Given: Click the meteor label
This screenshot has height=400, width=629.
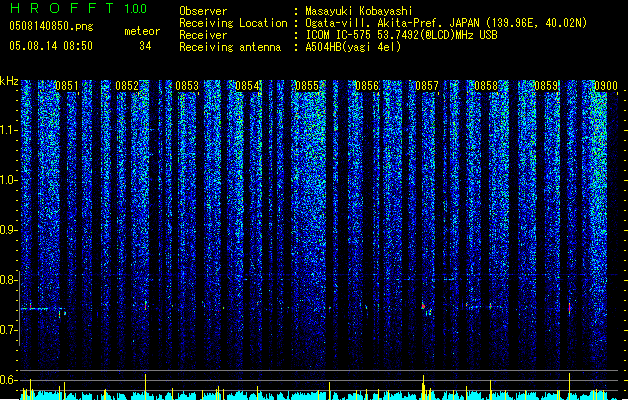Looking at the screenshot, I should 142,31.
